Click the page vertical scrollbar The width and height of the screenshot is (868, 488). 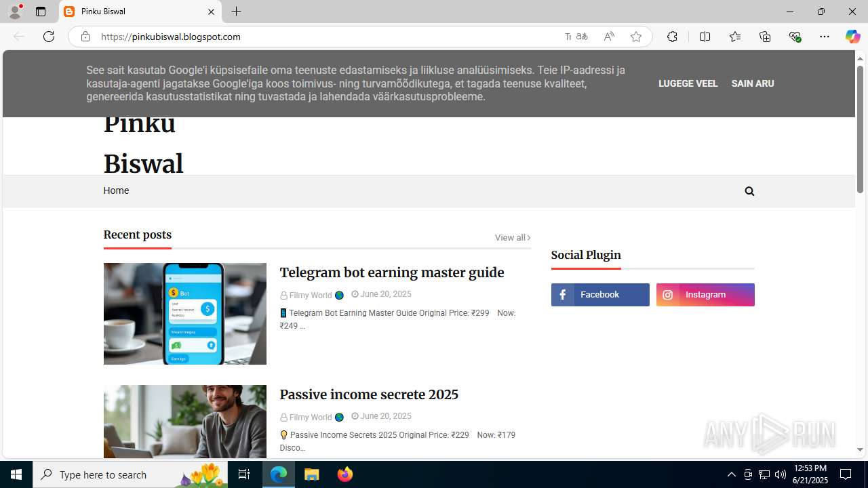860,129
